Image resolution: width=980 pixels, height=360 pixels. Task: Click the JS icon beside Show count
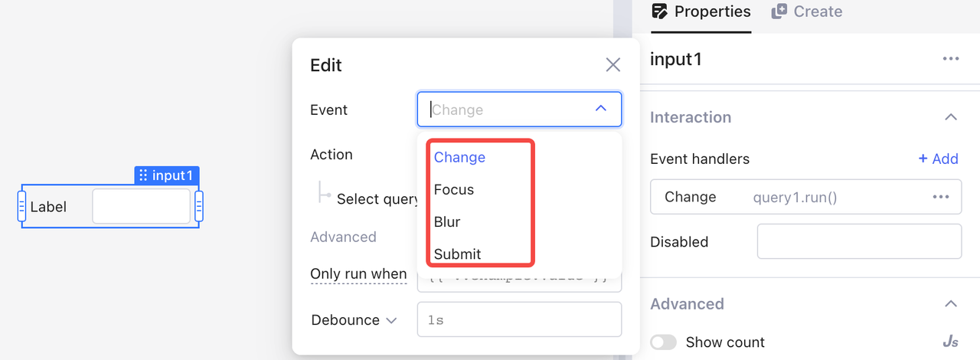click(x=951, y=342)
